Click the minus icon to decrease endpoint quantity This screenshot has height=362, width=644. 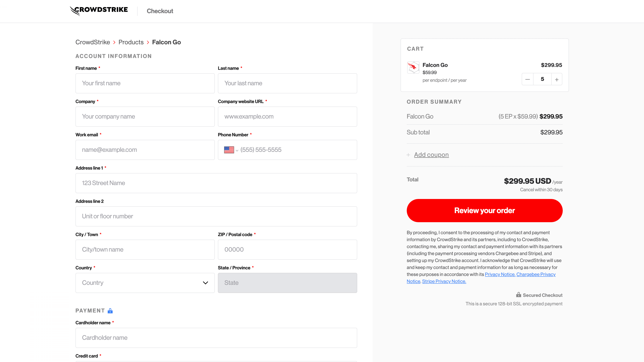pos(528,79)
